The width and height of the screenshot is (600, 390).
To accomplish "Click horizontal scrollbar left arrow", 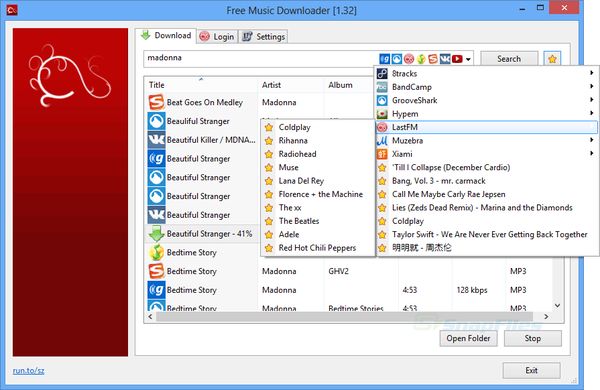I will pos(150,317).
